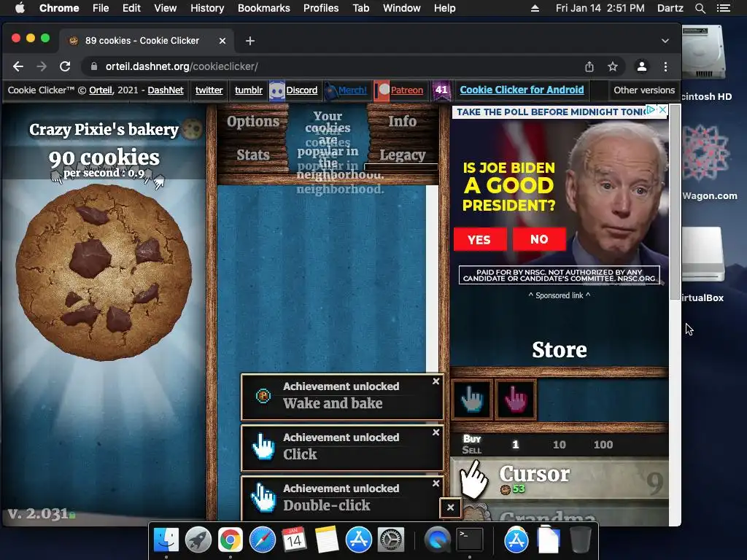Answer YES on the Biden poll ad
This screenshot has height=560, width=747.
[479, 239]
